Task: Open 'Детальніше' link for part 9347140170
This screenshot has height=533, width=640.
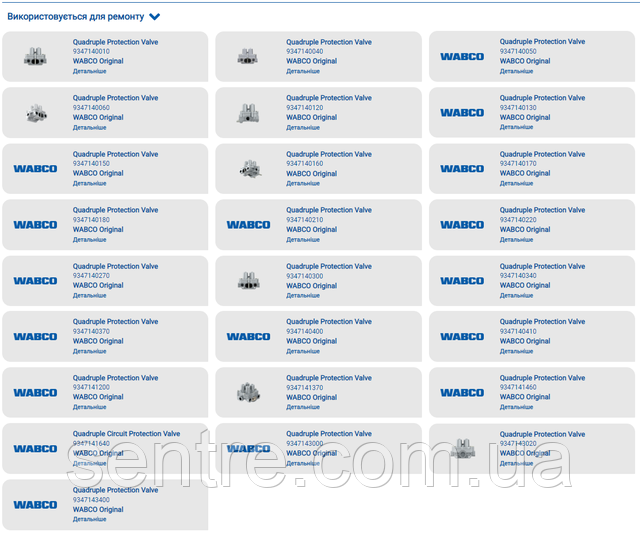Action: (x=516, y=183)
